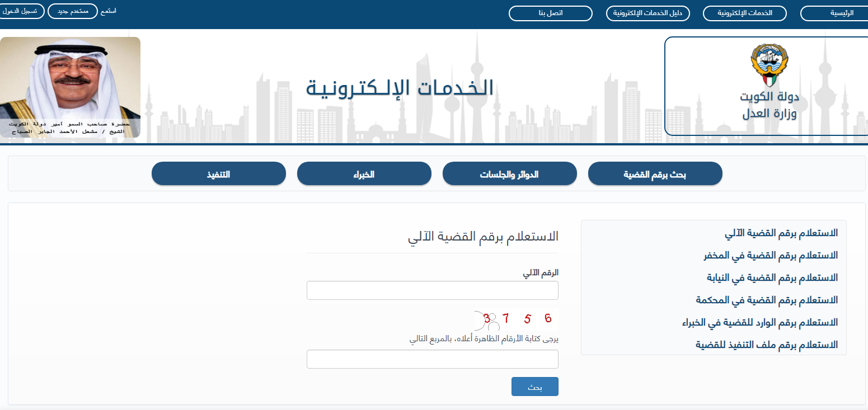Open دليل الخدمات الإلكترونية guide
The height and width of the screenshot is (410, 868).
click(x=648, y=13)
